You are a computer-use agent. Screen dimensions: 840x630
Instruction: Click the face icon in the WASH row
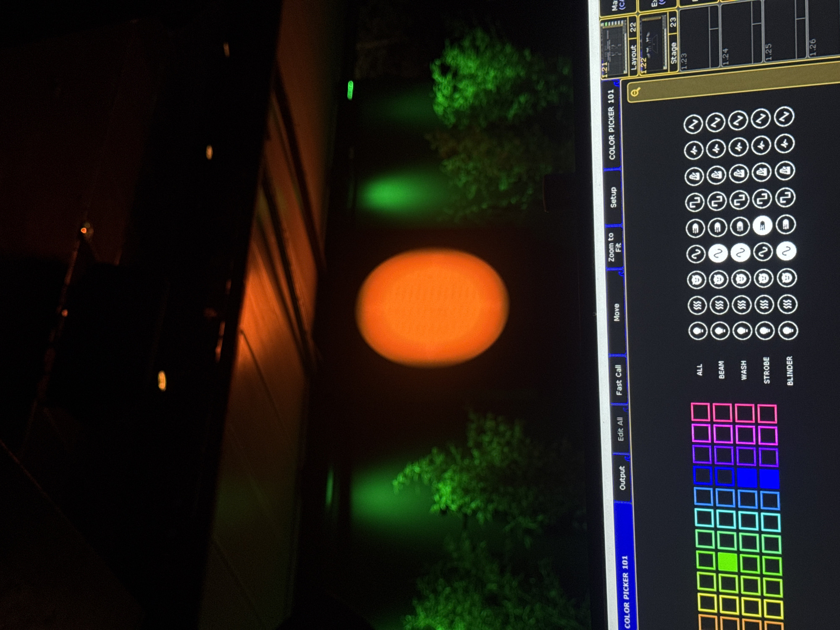click(741, 279)
